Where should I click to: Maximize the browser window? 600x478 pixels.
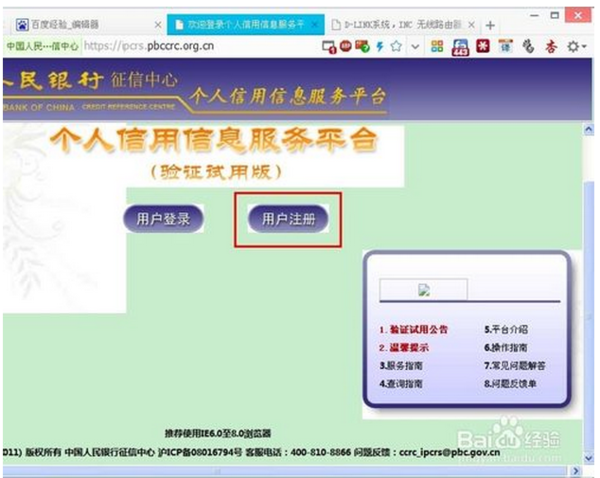tap(554, 16)
